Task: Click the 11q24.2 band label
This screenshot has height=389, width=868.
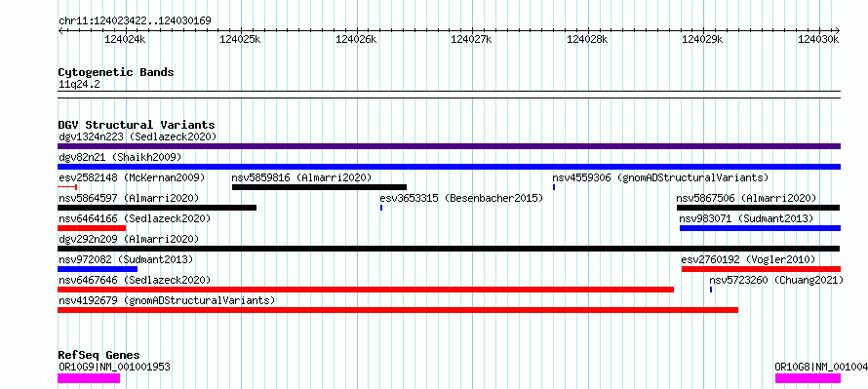Action: [x=79, y=85]
